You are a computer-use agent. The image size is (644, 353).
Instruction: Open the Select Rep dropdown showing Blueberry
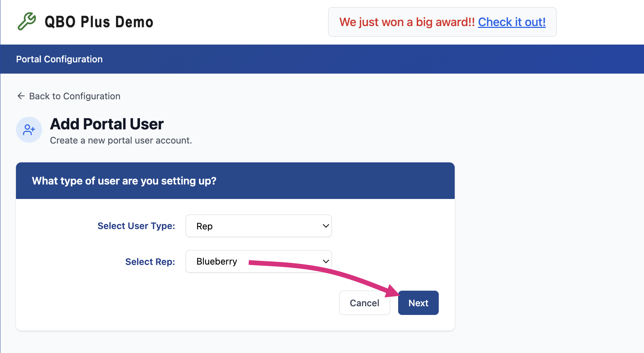pos(259,261)
